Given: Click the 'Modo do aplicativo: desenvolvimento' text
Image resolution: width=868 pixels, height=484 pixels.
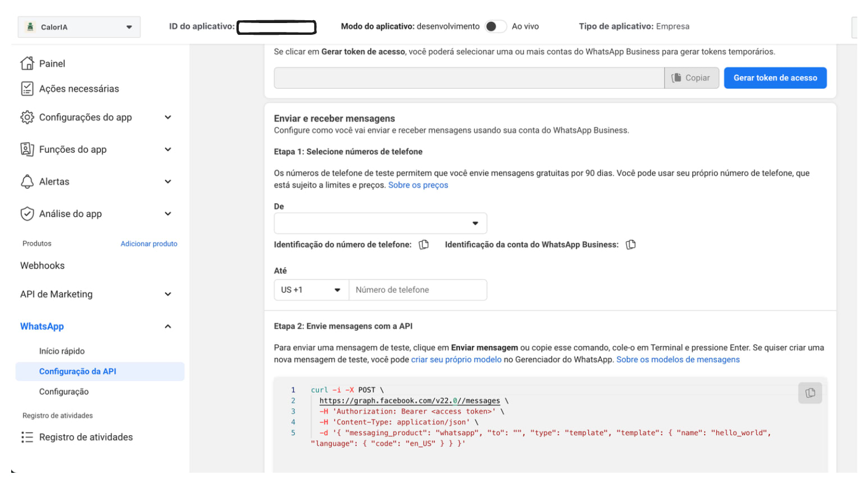Looking at the screenshot, I should pos(410,26).
